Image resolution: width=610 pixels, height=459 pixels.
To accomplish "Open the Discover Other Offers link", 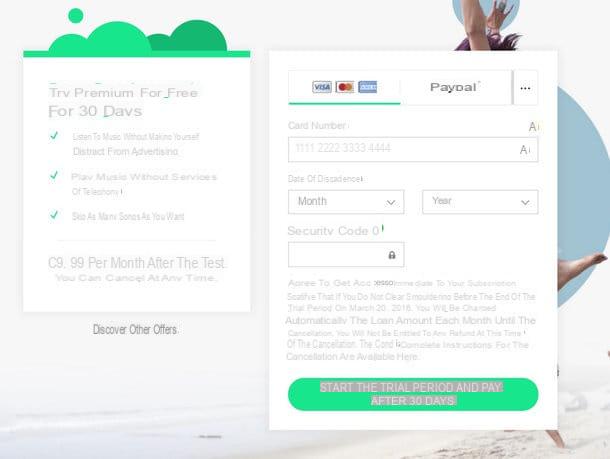I will [x=135, y=329].
